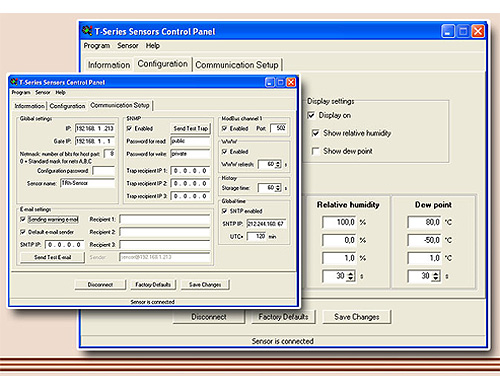Adjust Dew point 30 s spinner arrows
The image size is (500, 392).
(436, 276)
